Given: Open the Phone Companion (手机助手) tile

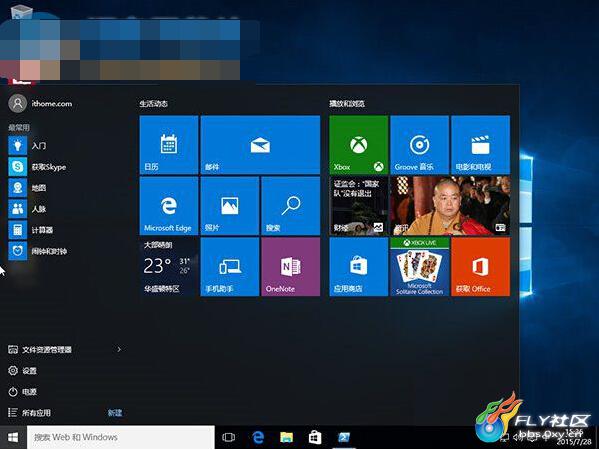Looking at the screenshot, I should point(230,267).
